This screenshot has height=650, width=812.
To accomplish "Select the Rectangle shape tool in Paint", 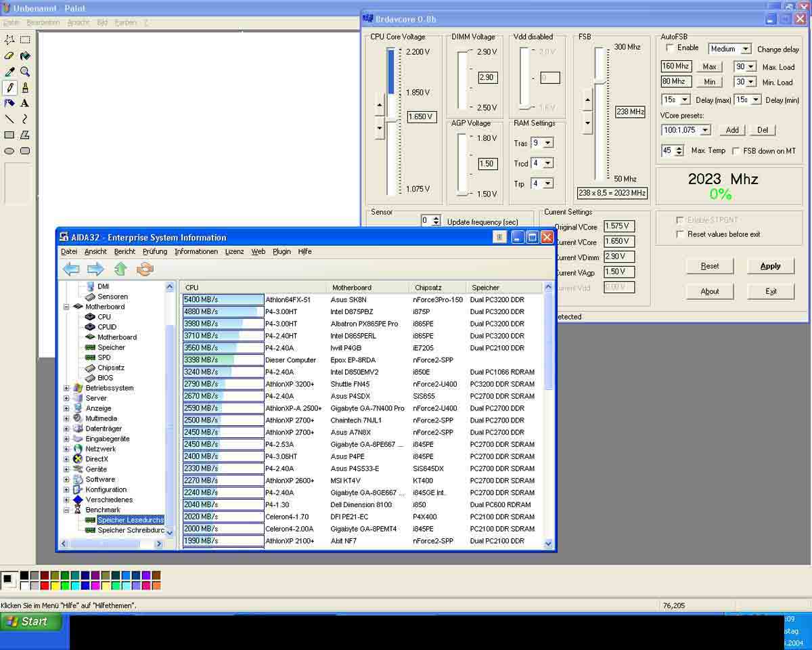I will click(9, 135).
